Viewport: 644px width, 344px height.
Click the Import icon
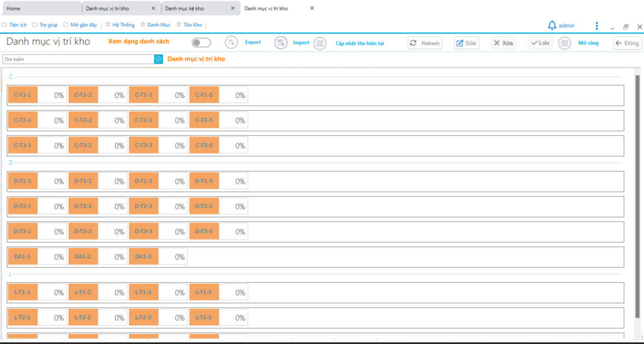tap(281, 43)
